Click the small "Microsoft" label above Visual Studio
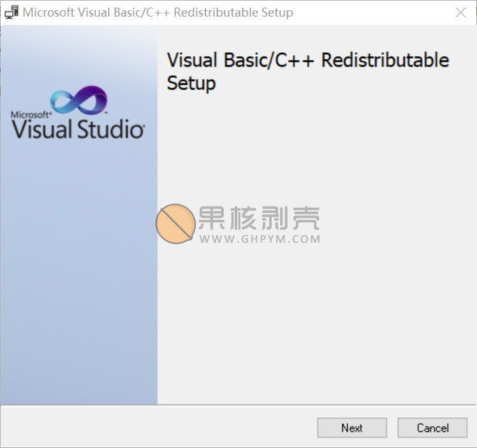 (x=30, y=115)
